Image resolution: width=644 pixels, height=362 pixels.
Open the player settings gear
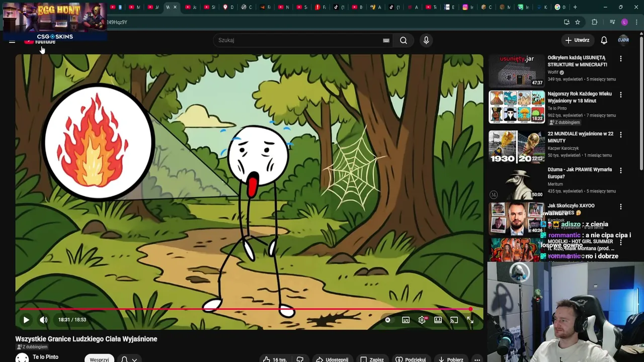(422, 320)
